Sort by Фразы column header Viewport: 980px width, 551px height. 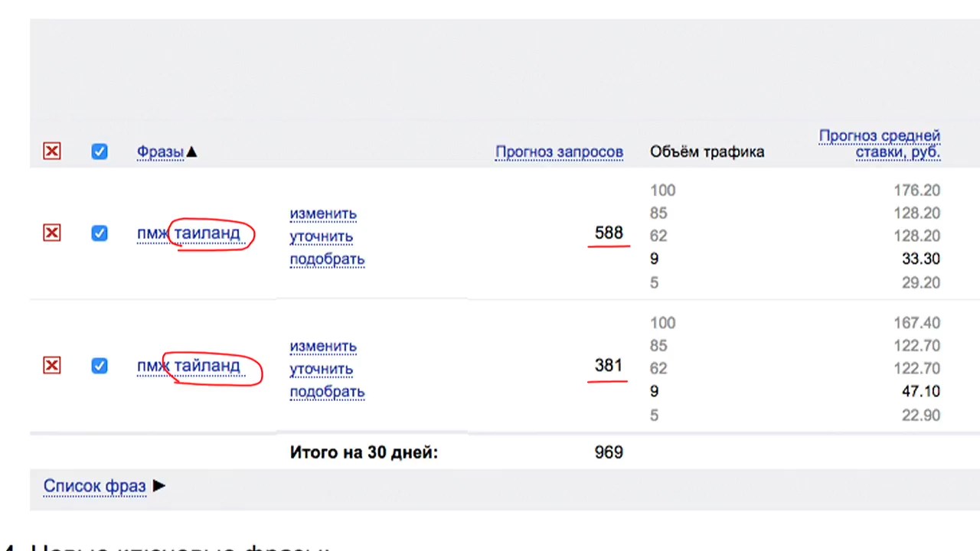(x=160, y=152)
